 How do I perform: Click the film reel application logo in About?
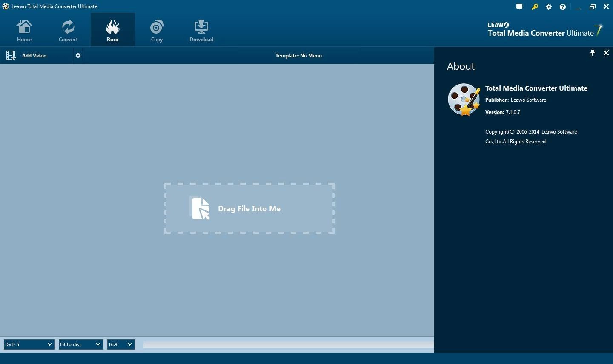point(464,100)
